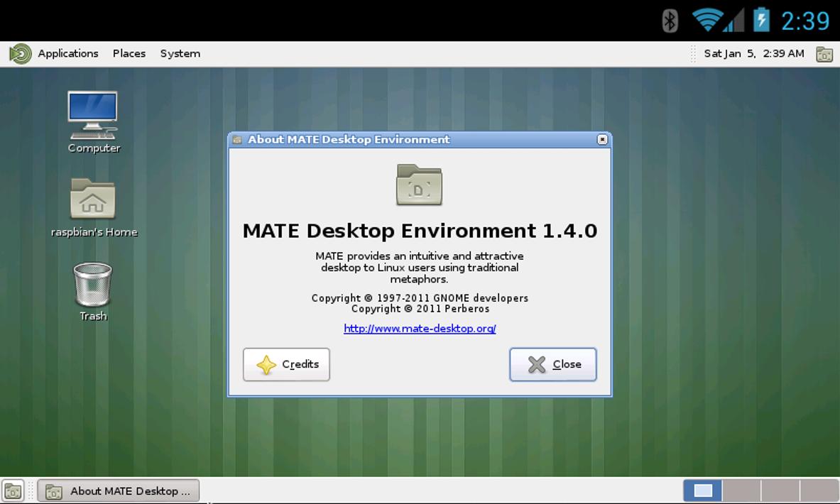Tap the cellular signal strength icon

tap(734, 21)
